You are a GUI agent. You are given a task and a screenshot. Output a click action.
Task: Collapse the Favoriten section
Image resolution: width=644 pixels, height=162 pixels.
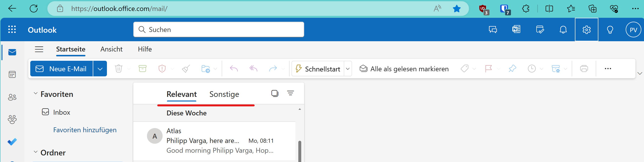tap(35, 93)
